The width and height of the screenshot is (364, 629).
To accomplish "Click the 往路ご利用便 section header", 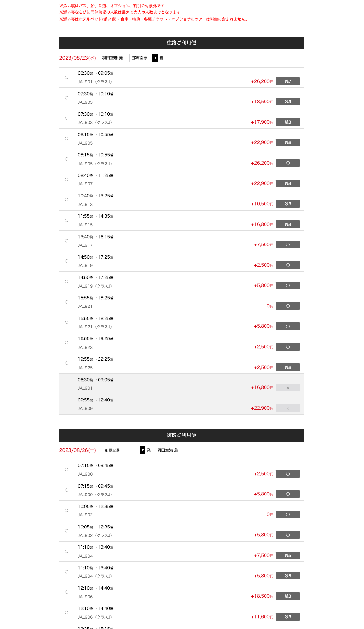I will click(182, 43).
